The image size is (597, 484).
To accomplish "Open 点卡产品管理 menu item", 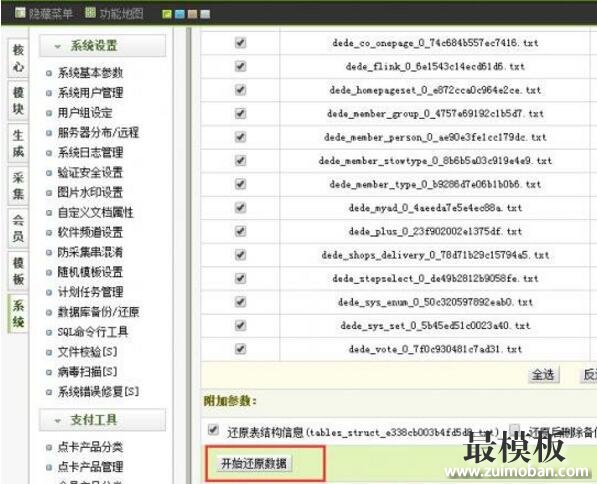I will (x=90, y=467).
